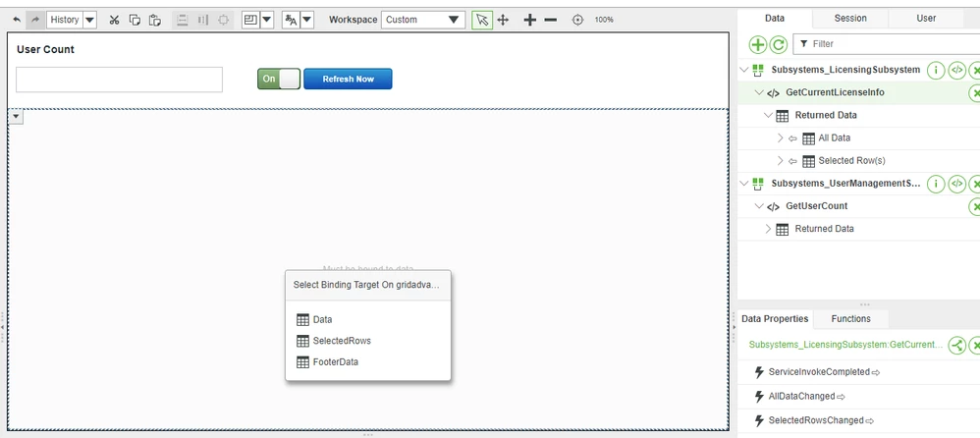980x438 pixels.
Task: Collapse the GetUserCount service
Action: click(759, 206)
